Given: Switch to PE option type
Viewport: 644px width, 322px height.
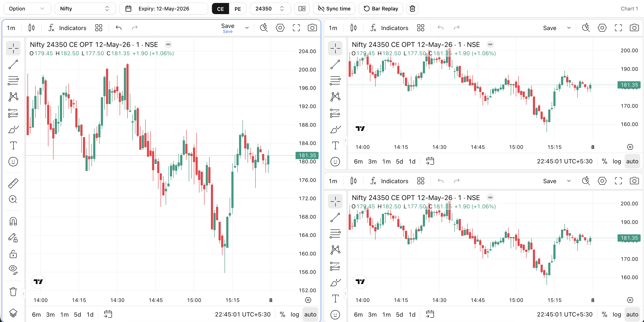Looking at the screenshot, I should pos(238,9).
